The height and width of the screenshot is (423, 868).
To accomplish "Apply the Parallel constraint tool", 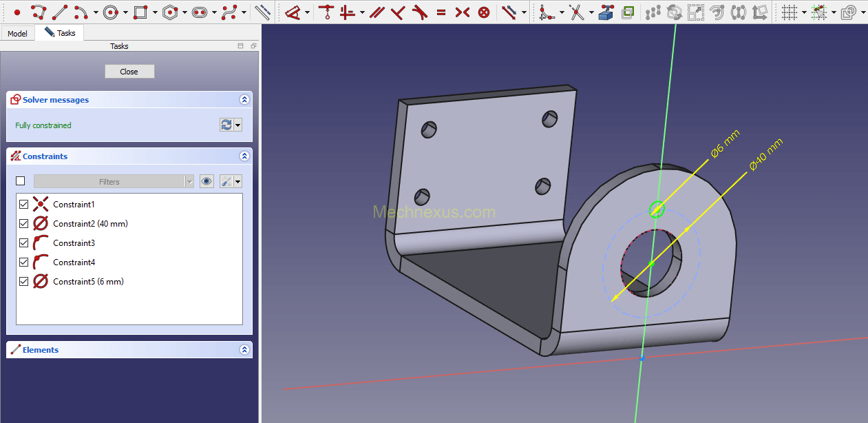I will [x=376, y=12].
